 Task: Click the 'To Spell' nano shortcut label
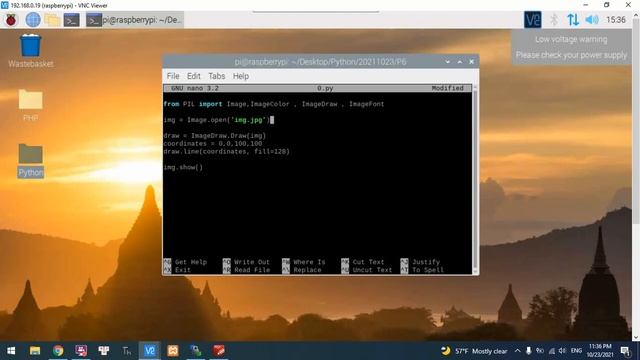click(x=428, y=270)
